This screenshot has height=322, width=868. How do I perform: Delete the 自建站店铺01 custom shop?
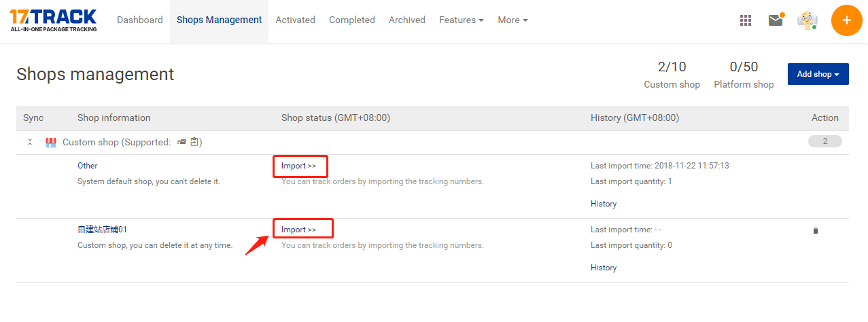[816, 230]
